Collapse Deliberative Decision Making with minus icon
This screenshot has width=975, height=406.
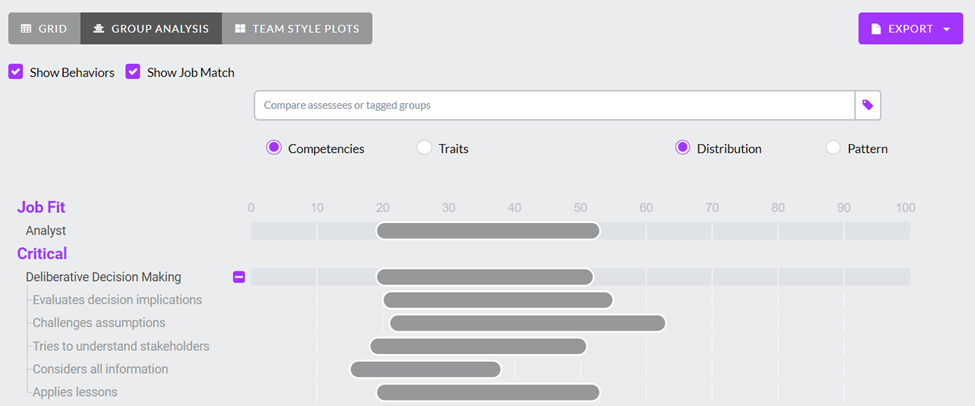point(239,277)
